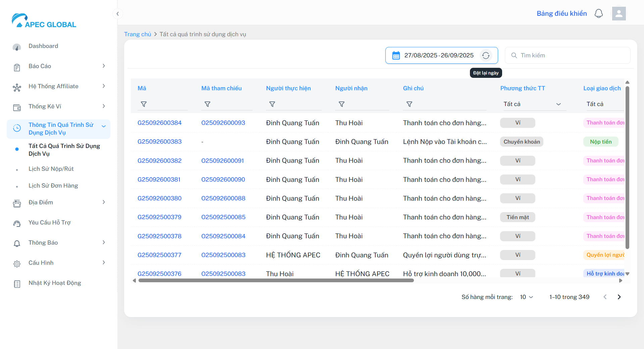Viewport: 644px width, 349px height.
Task: Click the notification bell icon
Action: coord(599,13)
